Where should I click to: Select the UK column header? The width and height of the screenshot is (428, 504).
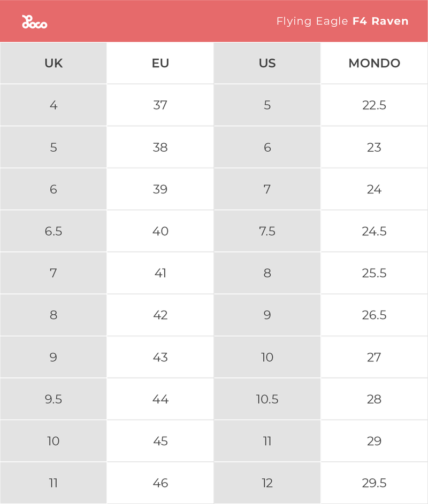point(53,63)
